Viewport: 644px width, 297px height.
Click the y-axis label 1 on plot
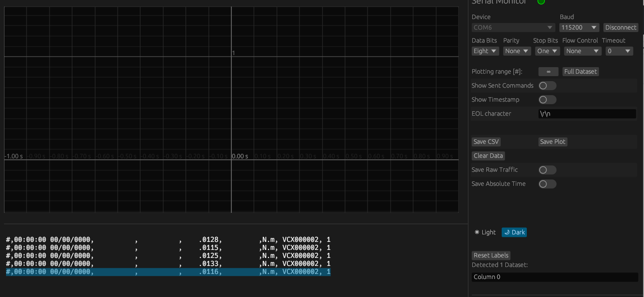tap(233, 53)
